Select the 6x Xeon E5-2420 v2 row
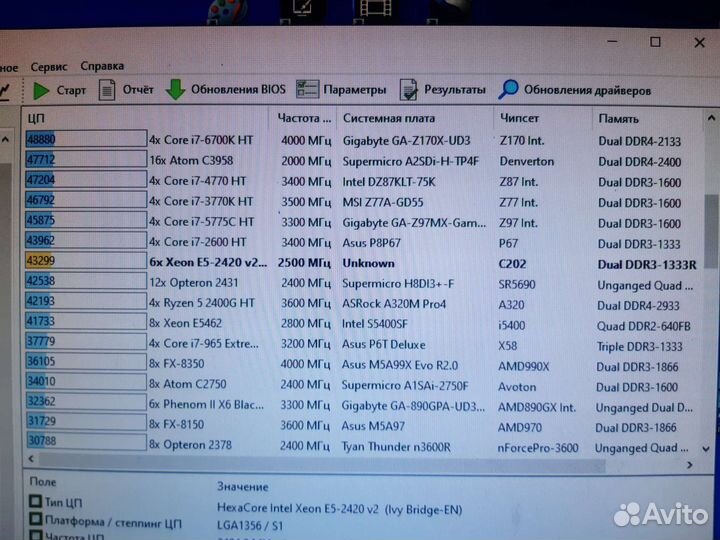The width and height of the screenshot is (720, 540). [x=208, y=262]
